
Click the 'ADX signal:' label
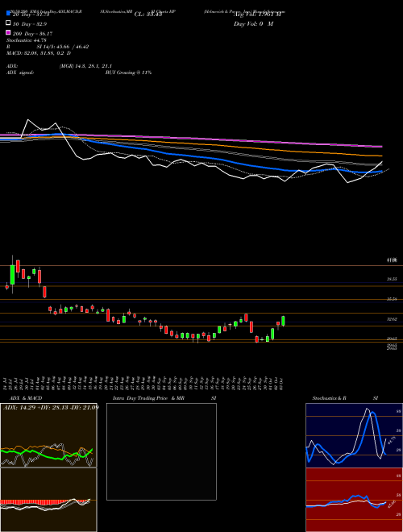click(20, 73)
